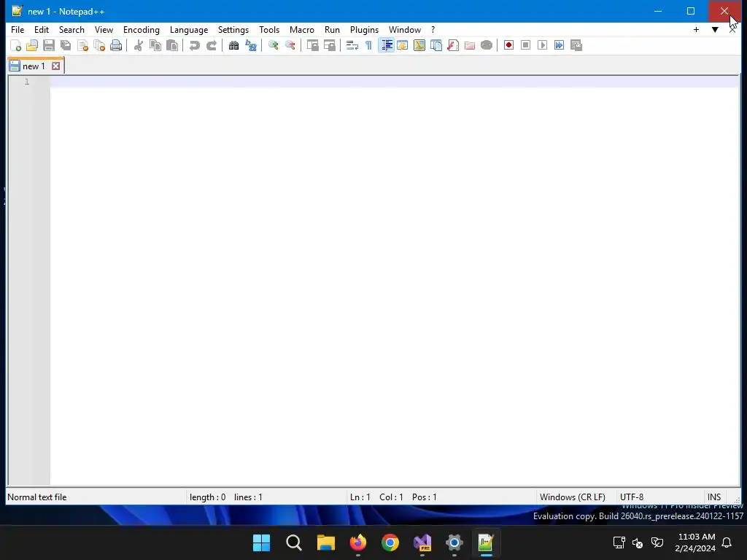Image resolution: width=747 pixels, height=560 pixels.
Task: Open the Macro menu
Action: (x=302, y=29)
